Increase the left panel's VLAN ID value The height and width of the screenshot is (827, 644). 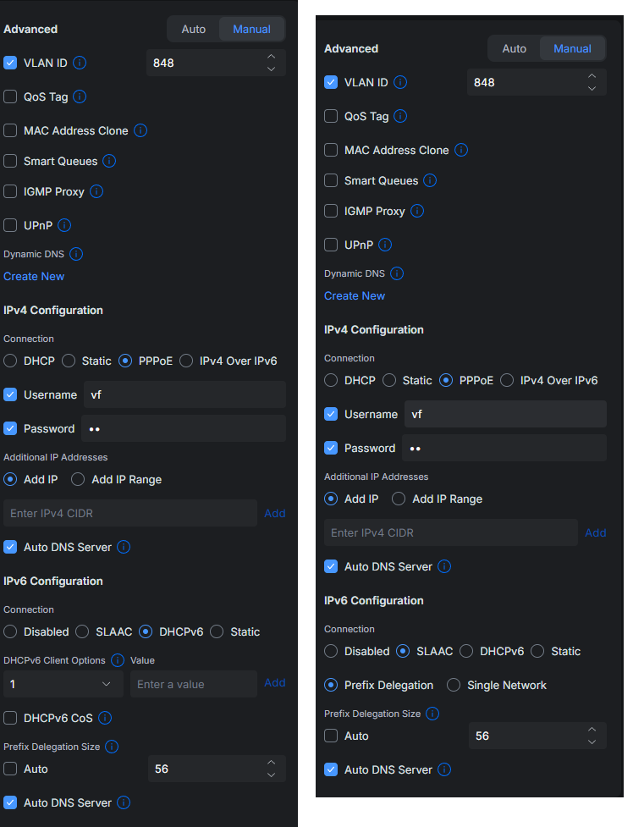pyautogui.click(x=271, y=57)
